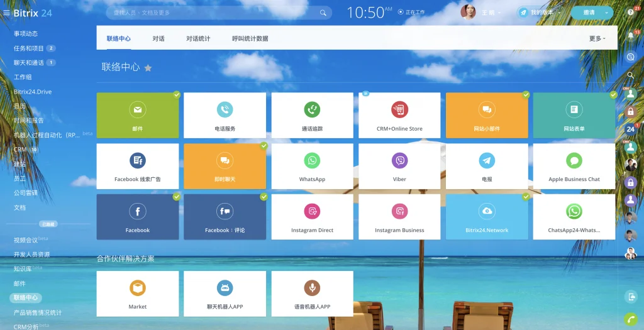Screen dimensions: 644x330
Task: Click the green phone call button
Action: coord(631,319)
